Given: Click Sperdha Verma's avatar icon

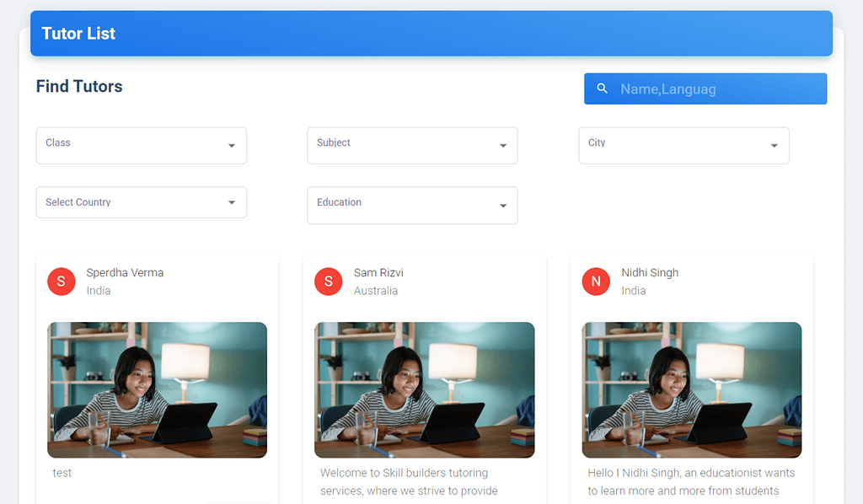Looking at the screenshot, I should tap(61, 281).
